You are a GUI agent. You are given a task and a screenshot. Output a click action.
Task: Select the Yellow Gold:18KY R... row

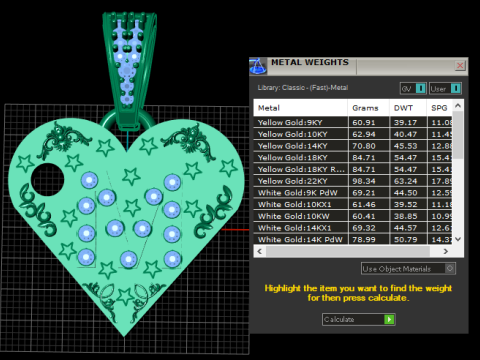pyautogui.click(x=353, y=169)
